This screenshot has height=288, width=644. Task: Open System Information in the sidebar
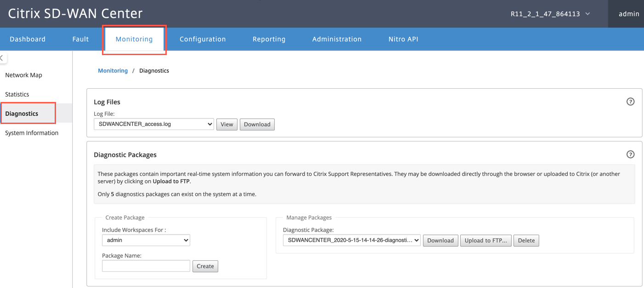pyautogui.click(x=32, y=133)
